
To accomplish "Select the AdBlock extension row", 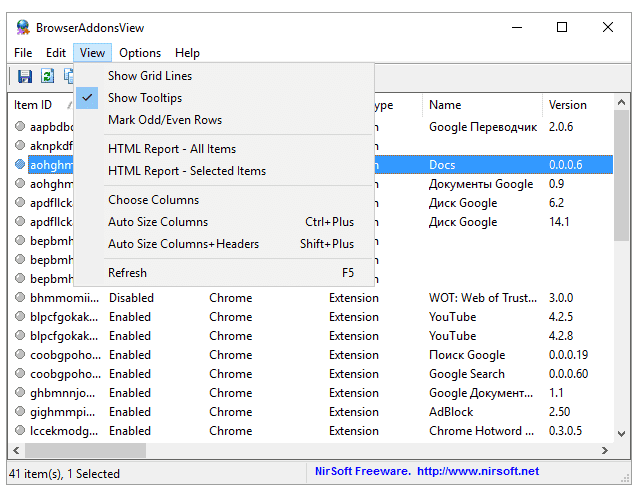I will coord(453,412).
